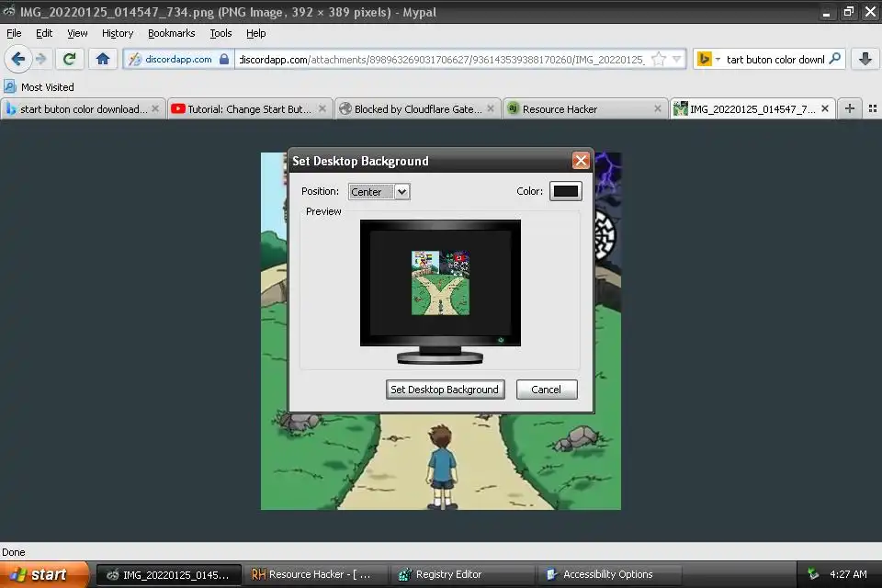Cancel the Set Desktop Background dialog
Screen dimensions: 882x588
click(546, 390)
